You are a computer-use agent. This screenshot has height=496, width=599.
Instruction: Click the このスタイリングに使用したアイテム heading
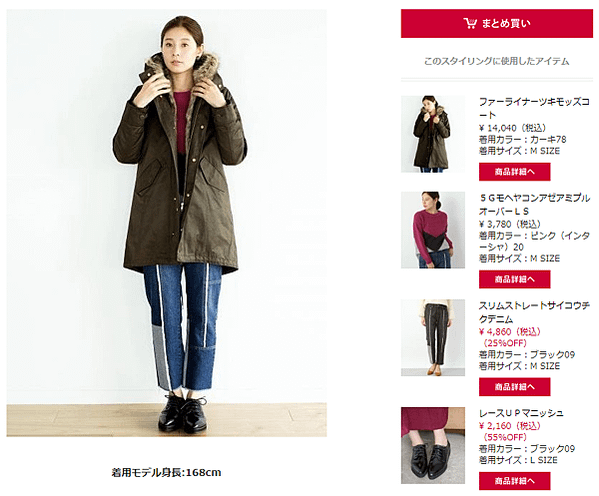point(497,61)
